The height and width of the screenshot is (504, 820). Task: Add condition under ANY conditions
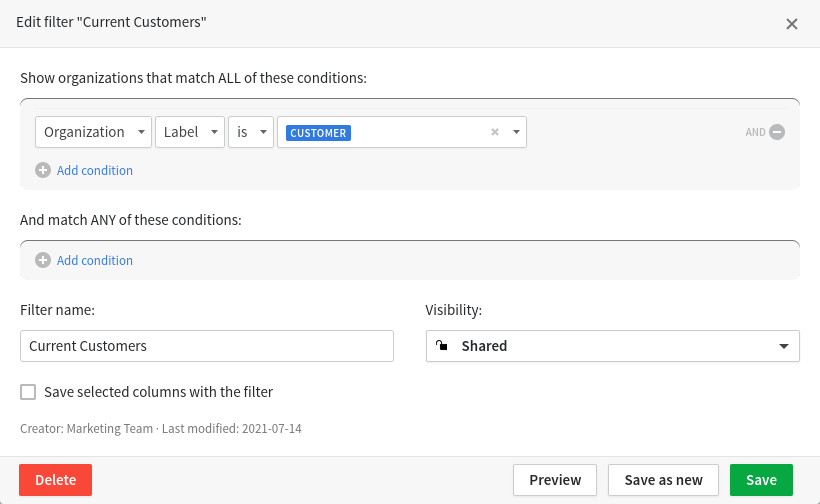pyautogui.click(x=95, y=260)
